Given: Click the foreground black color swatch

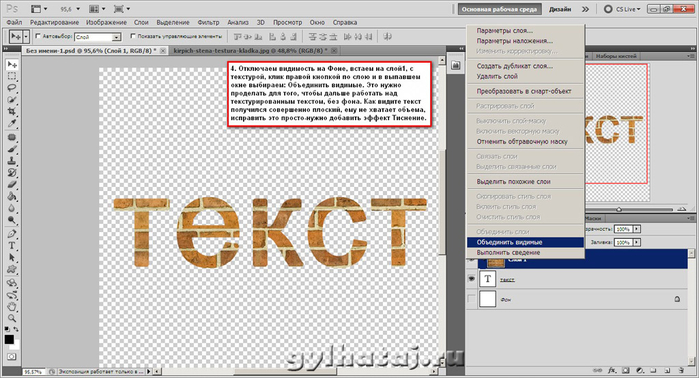Looking at the screenshot, I should pyautogui.click(x=9, y=340).
